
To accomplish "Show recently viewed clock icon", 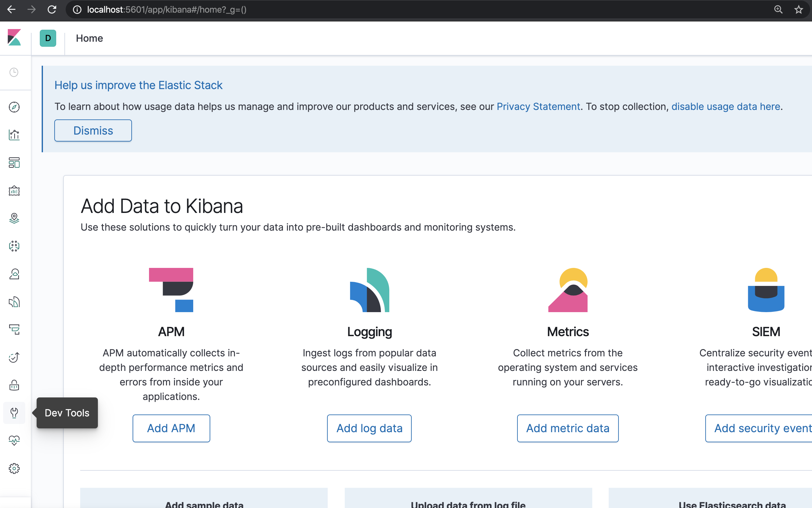I will point(14,72).
